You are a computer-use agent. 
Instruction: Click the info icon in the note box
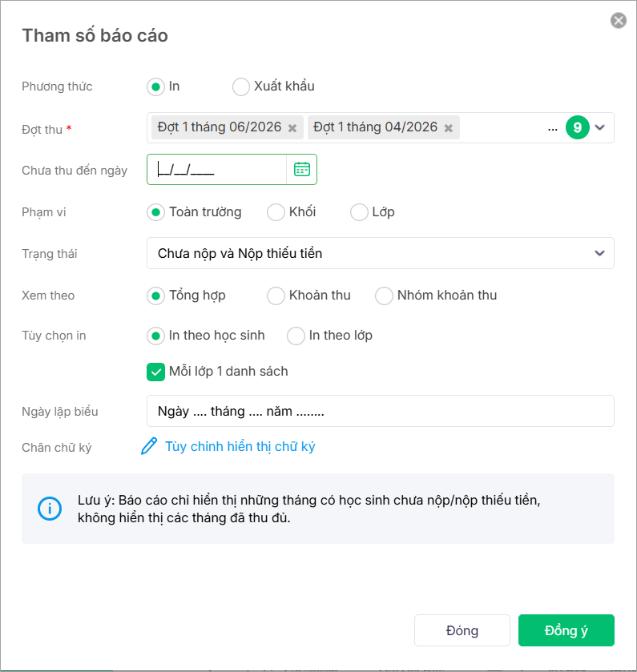50,509
